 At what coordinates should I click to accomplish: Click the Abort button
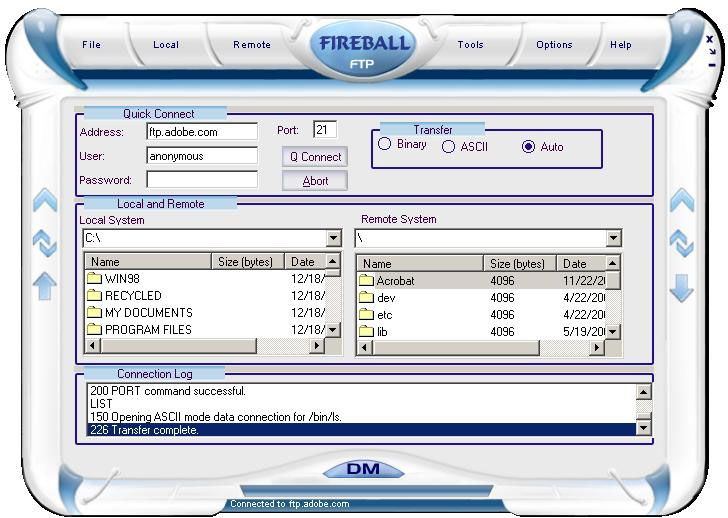pos(315,181)
